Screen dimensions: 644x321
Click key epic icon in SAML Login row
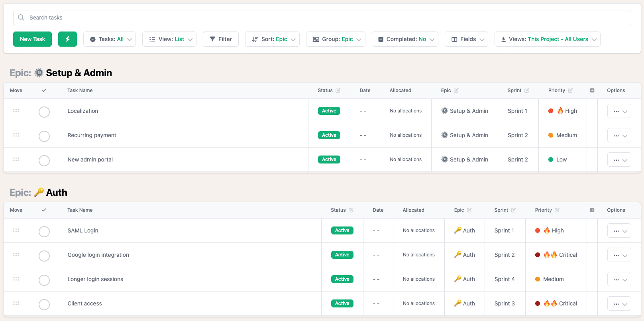pyautogui.click(x=457, y=230)
